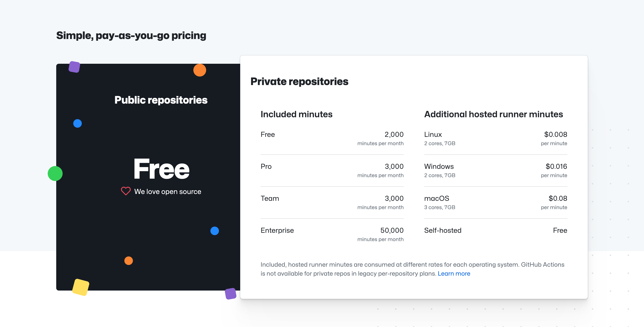Click the large Free headline text
Screen dimensions: 644x327
point(161,169)
